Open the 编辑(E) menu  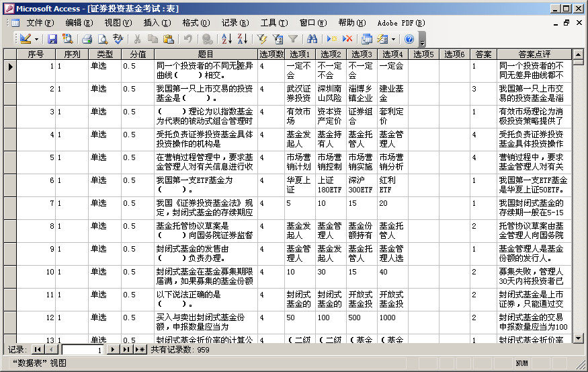pyautogui.click(x=79, y=23)
